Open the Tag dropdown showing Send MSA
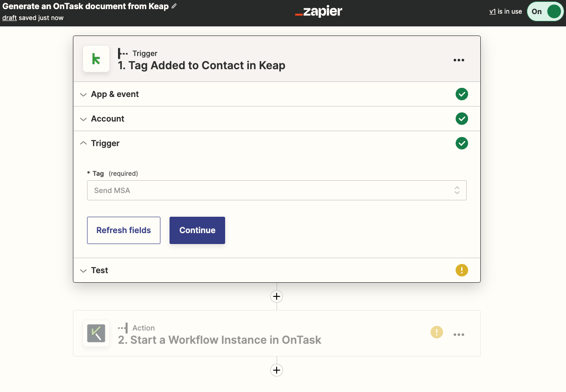 point(277,190)
